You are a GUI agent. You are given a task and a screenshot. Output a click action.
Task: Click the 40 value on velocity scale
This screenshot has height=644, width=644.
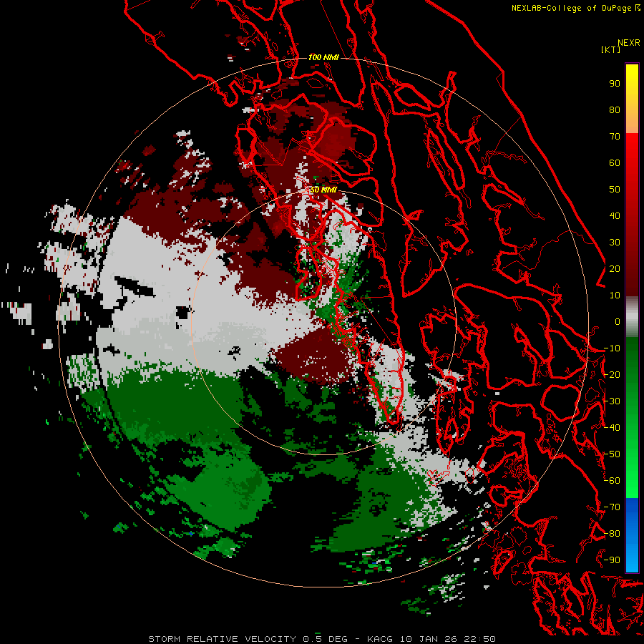[x=615, y=216]
